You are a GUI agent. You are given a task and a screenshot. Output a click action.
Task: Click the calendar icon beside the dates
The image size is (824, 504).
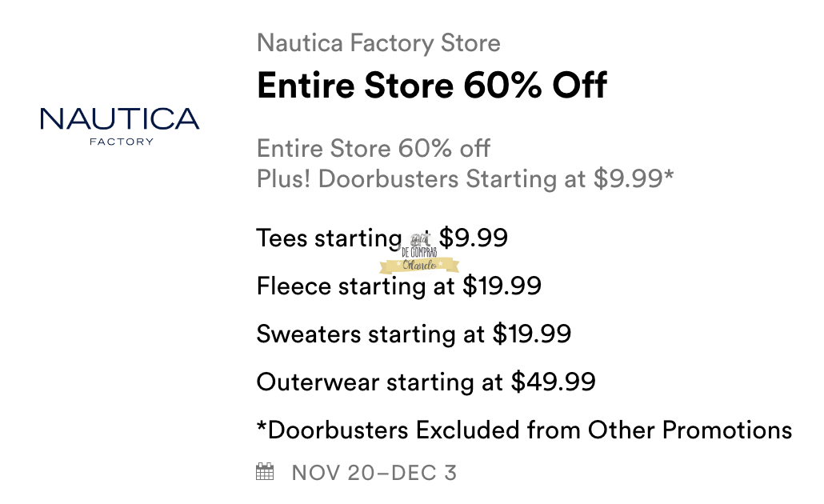click(x=265, y=472)
